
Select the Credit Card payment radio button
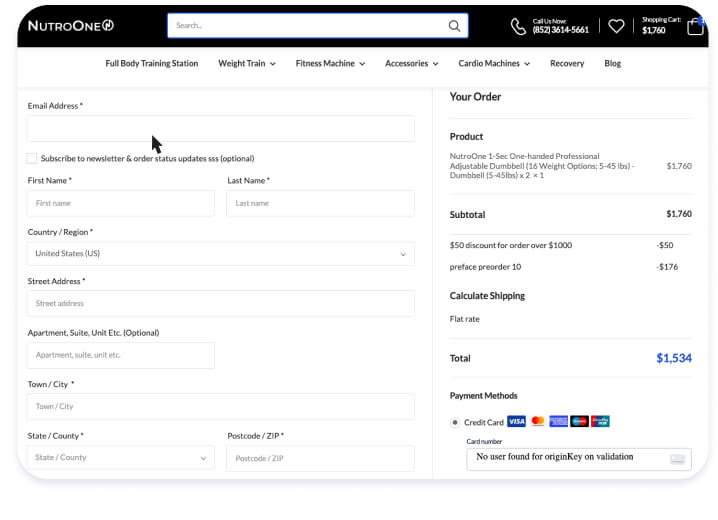455,422
